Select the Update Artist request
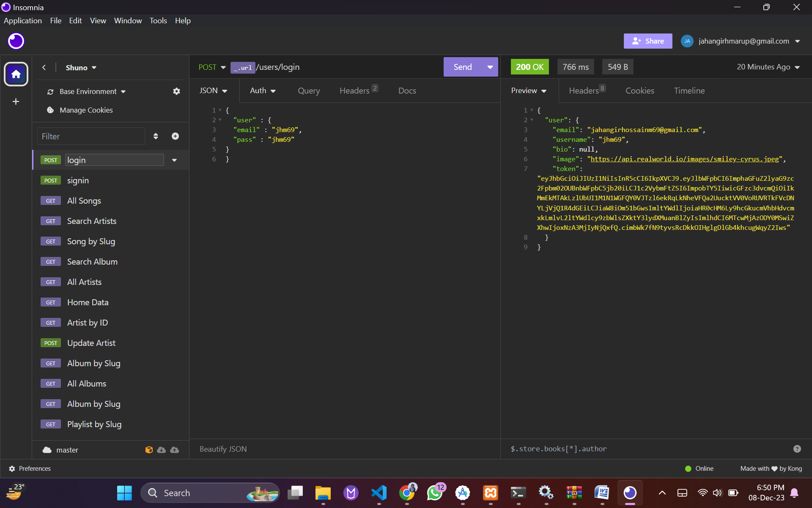 click(91, 343)
